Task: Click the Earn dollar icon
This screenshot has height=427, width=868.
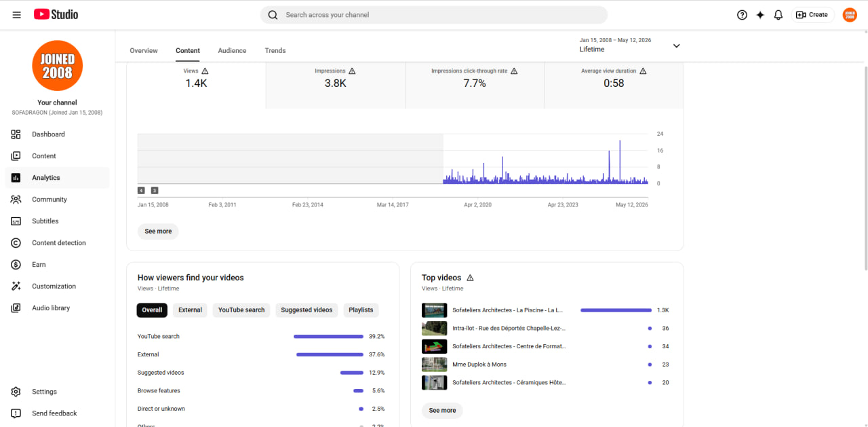Action: tap(16, 265)
